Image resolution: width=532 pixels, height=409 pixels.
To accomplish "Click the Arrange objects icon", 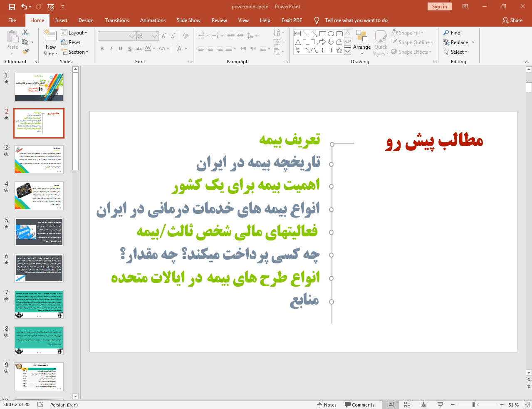I will (x=362, y=36).
